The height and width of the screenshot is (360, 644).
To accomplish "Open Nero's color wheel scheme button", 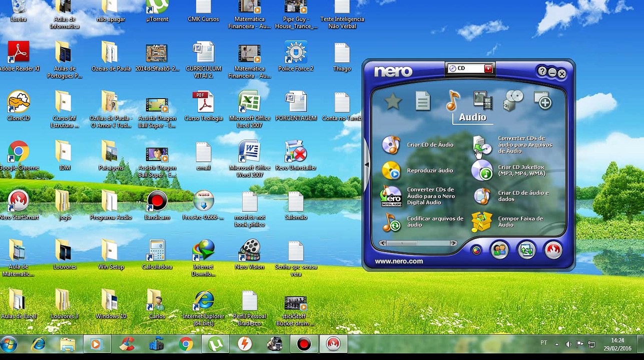I will [476, 250].
